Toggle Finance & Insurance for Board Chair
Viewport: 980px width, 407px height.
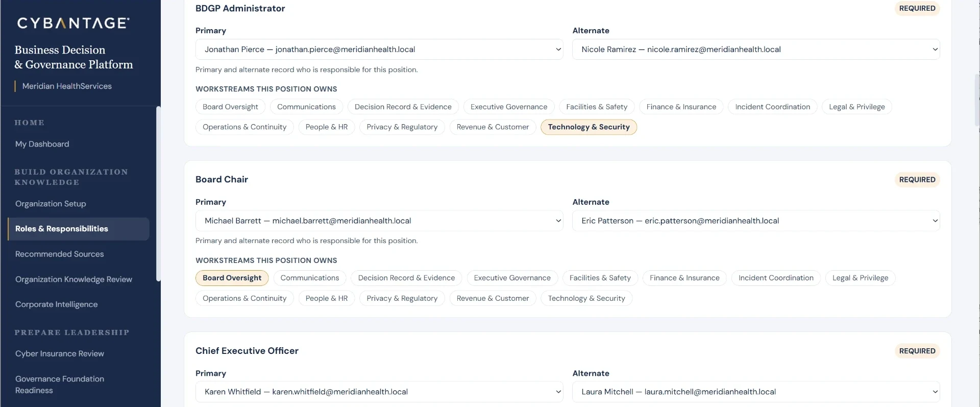pyautogui.click(x=684, y=278)
